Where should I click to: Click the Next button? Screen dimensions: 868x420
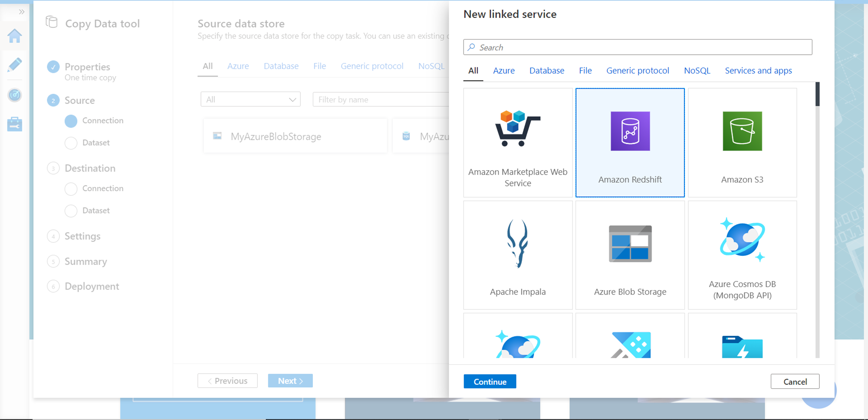(x=290, y=381)
